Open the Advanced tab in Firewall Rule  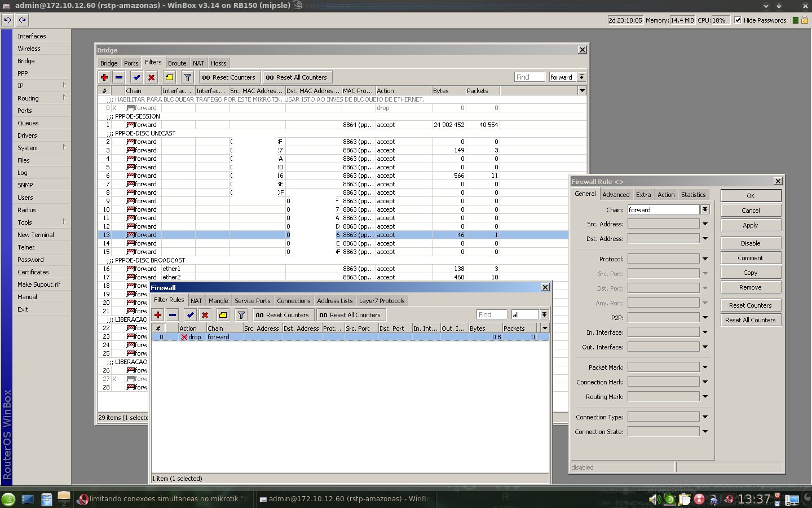[x=616, y=195]
